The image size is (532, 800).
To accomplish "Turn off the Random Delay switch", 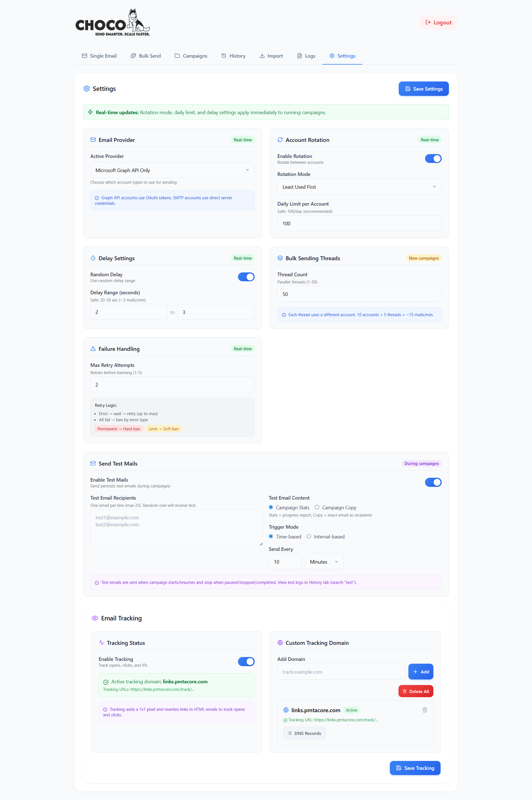I will [246, 277].
